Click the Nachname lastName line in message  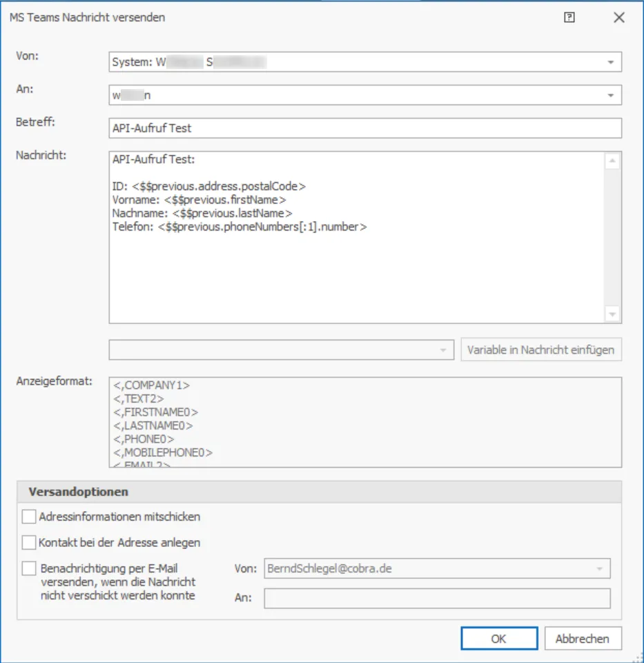point(202,213)
